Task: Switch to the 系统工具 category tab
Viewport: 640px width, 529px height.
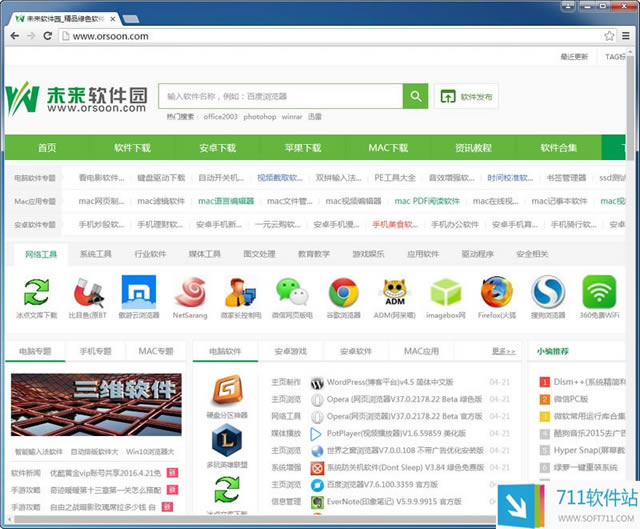Action: coord(96,254)
